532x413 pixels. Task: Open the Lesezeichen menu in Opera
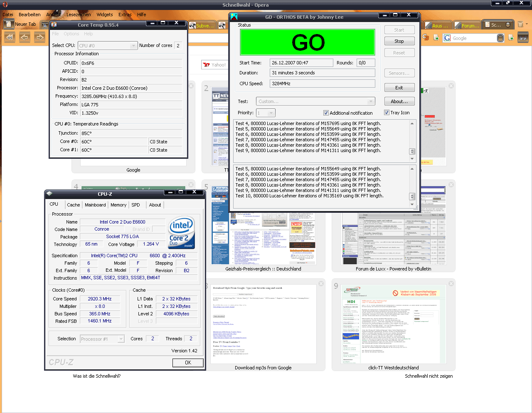coord(79,15)
